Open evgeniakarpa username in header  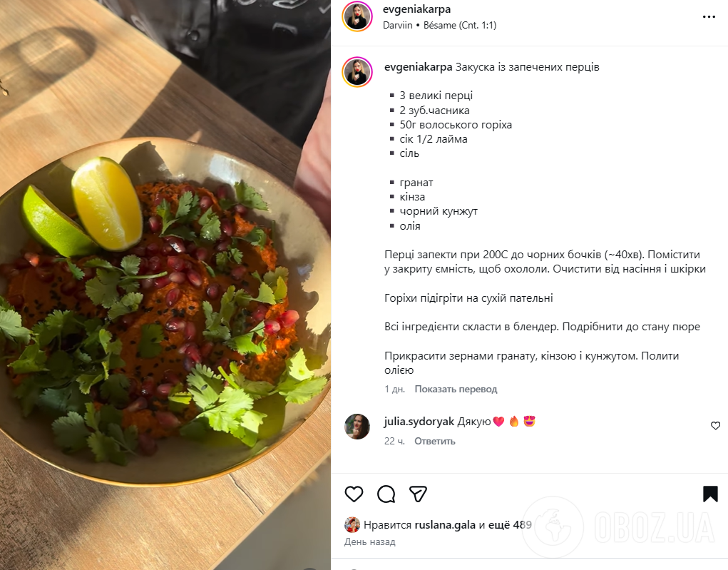416,9
